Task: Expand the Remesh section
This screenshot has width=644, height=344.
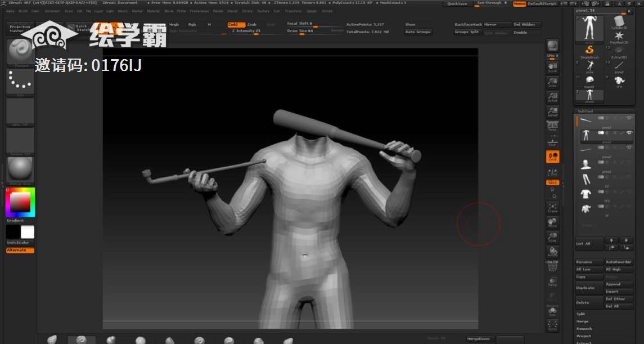Action: [x=584, y=329]
